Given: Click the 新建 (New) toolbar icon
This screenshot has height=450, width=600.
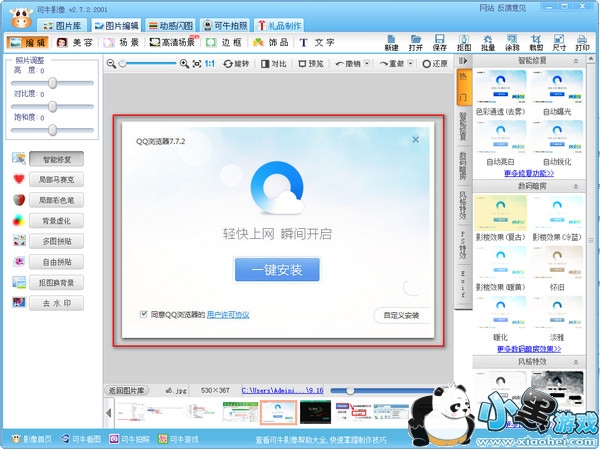Looking at the screenshot, I should pos(391,43).
